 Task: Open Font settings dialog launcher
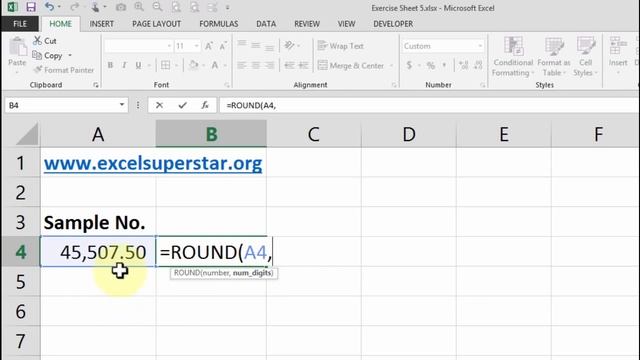click(227, 85)
